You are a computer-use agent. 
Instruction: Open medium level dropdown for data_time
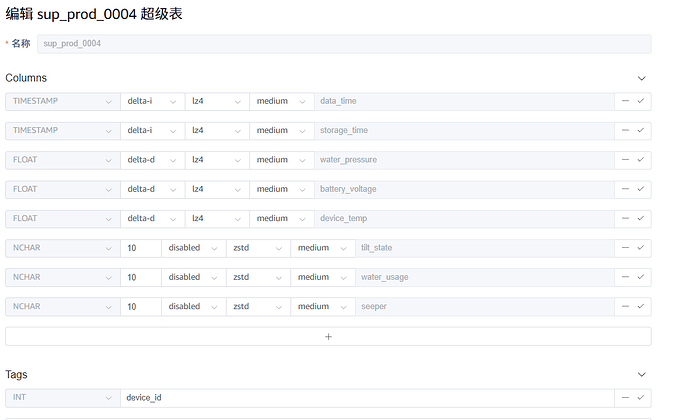[x=282, y=101]
